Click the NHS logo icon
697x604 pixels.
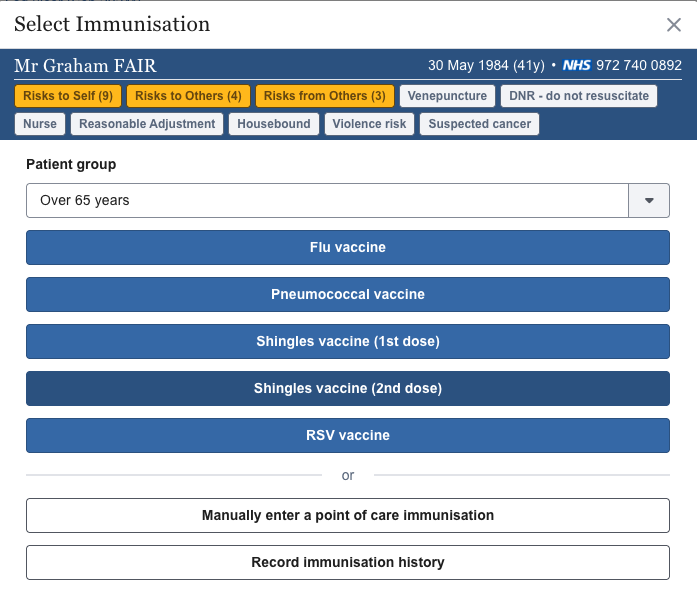tap(577, 66)
